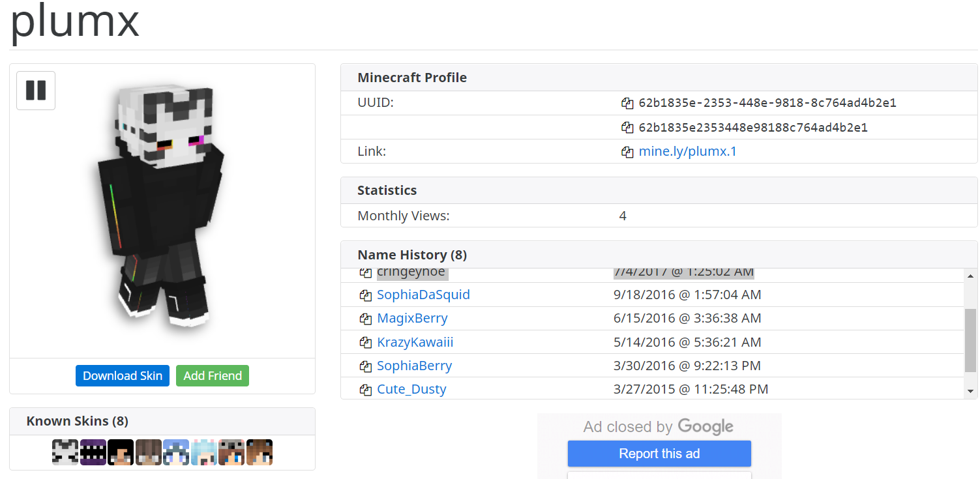The image size is (980, 479).
Task: Select the seventh known skin with brown hood
Action: (231, 452)
